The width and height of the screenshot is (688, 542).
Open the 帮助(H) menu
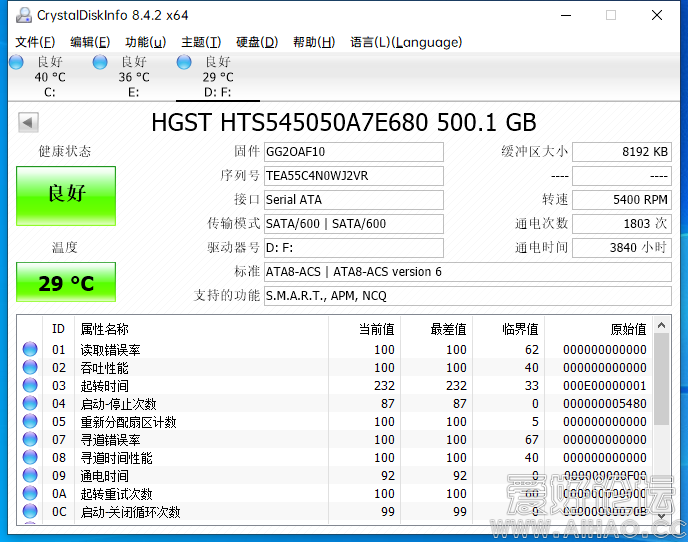tap(314, 42)
